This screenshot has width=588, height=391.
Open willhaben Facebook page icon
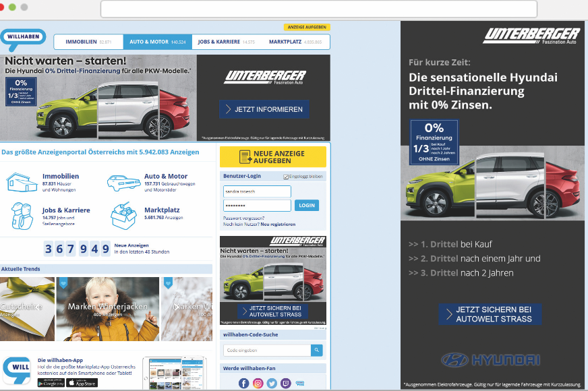coord(243,383)
